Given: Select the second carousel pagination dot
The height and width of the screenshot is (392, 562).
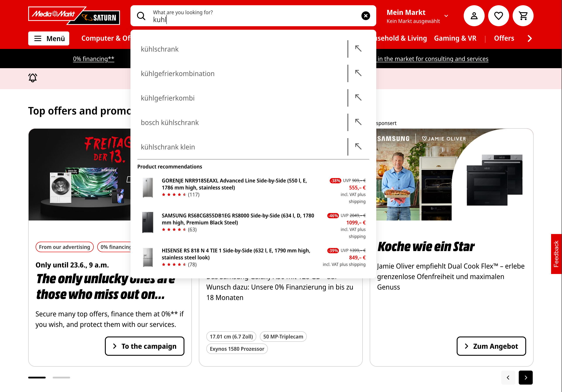Looking at the screenshot, I should coord(61,378).
